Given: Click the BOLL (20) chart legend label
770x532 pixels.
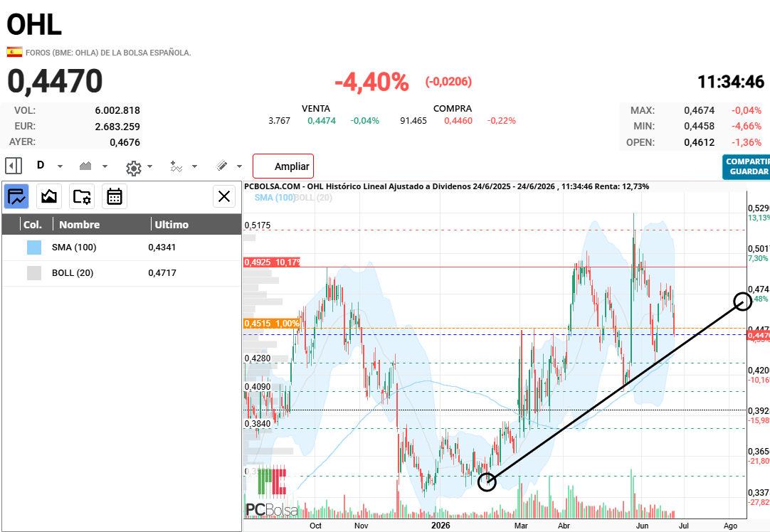Looking at the screenshot, I should pyautogui.click(x=313, y=198).
